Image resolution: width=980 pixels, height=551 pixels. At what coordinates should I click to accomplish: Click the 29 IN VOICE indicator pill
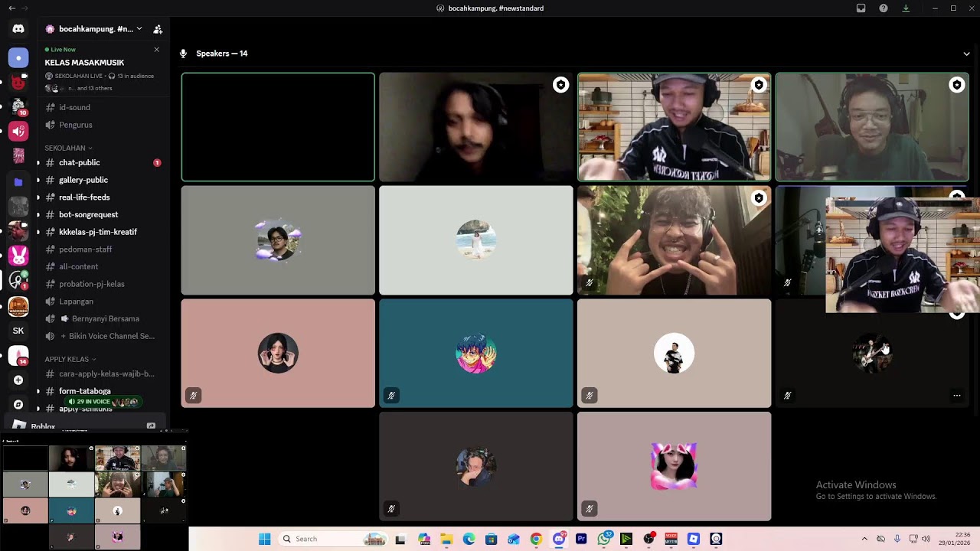coord(103,402)
